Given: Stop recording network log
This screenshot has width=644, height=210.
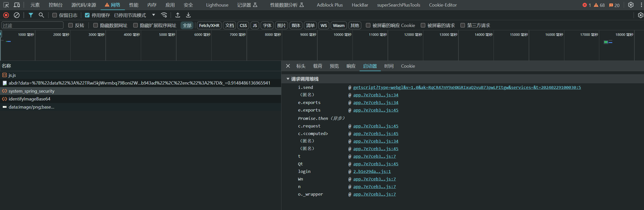Looking at the screenshot, I should [6, 15].
